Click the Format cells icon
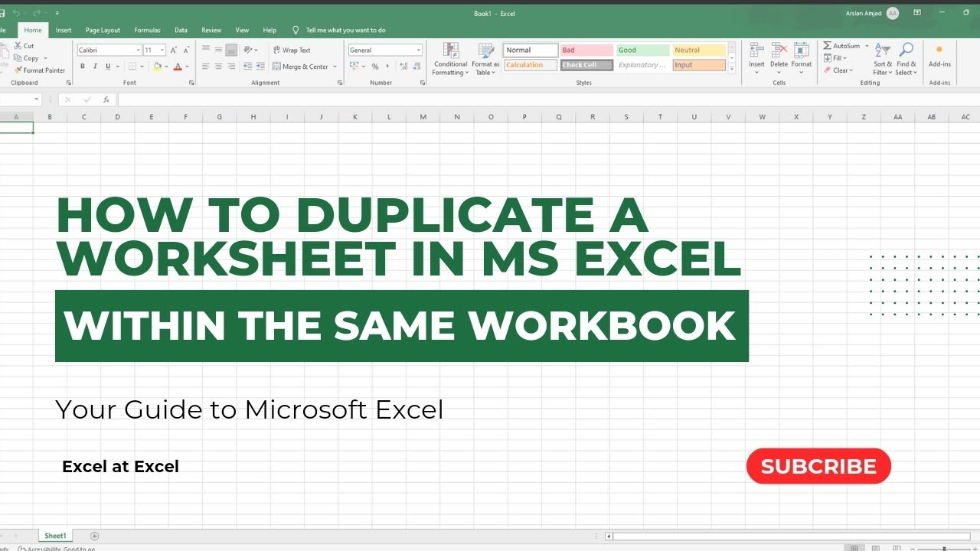Viewport: 980px width, 551px height. pyautogui.click(x=802, y=51)
